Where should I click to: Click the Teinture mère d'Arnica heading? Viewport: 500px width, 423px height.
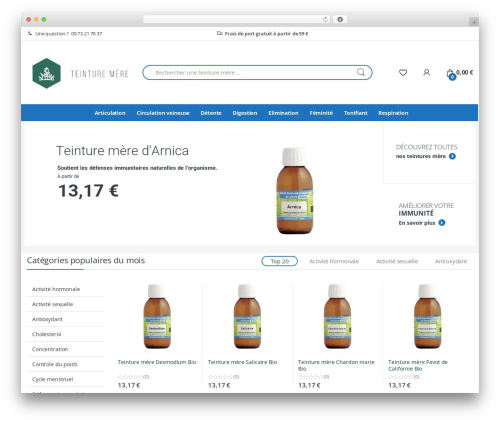(122, 151)
